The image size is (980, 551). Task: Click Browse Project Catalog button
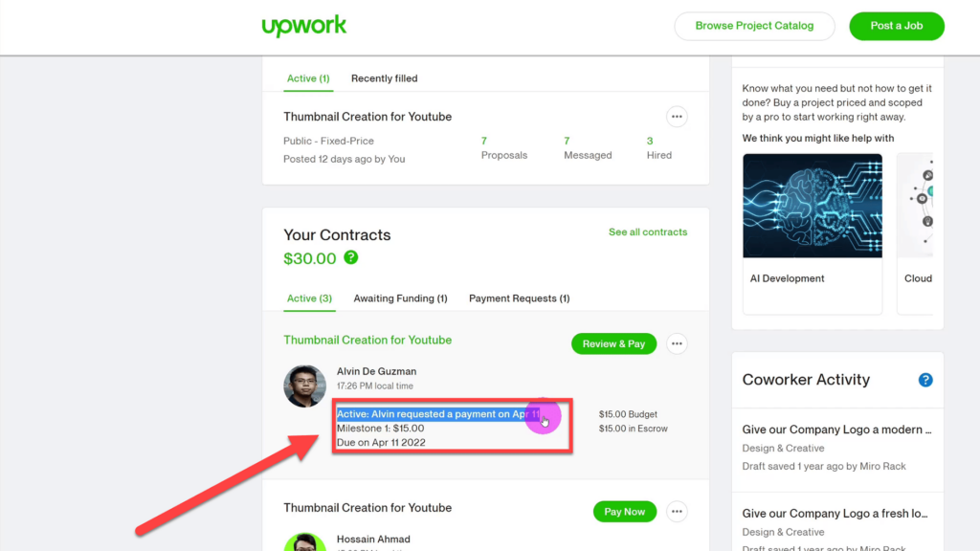[x=754, y=26]
